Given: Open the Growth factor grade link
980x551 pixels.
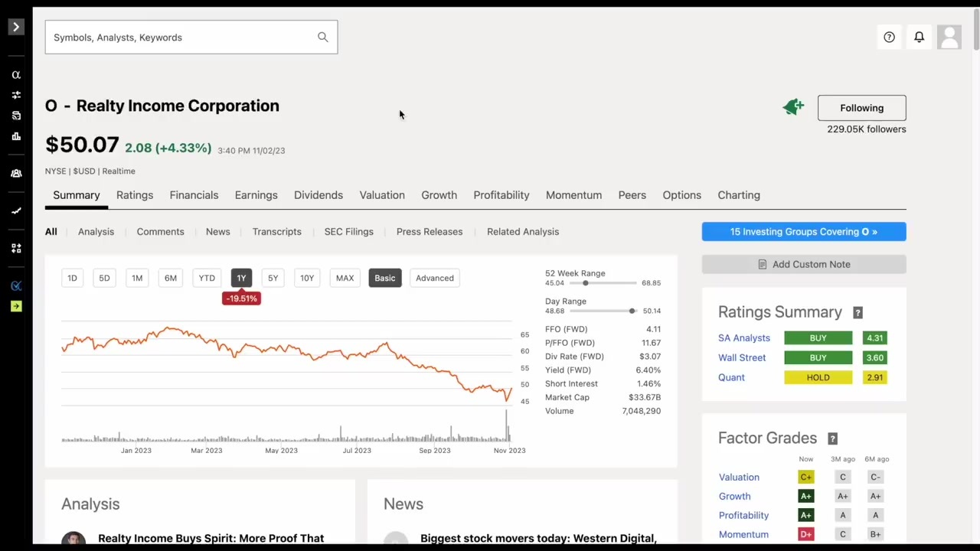Looking at the screenshot, I should (734, 496).
